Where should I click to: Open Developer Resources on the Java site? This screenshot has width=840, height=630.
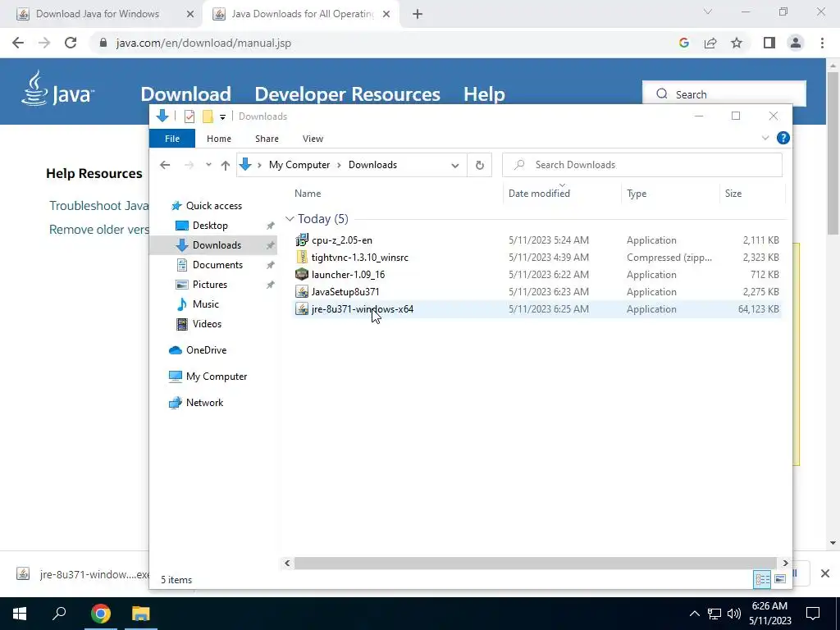pyautogui.click(x=347, y=94)
